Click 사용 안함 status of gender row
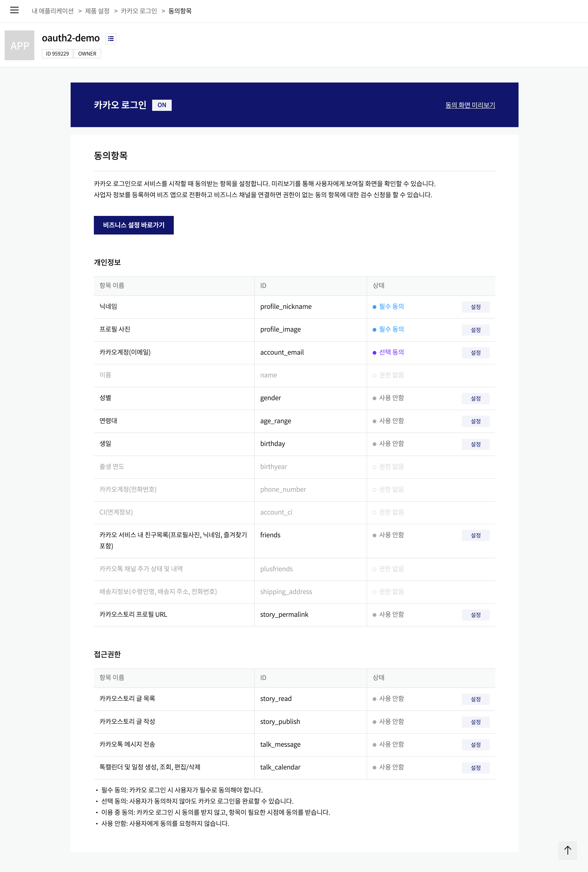 388,398
